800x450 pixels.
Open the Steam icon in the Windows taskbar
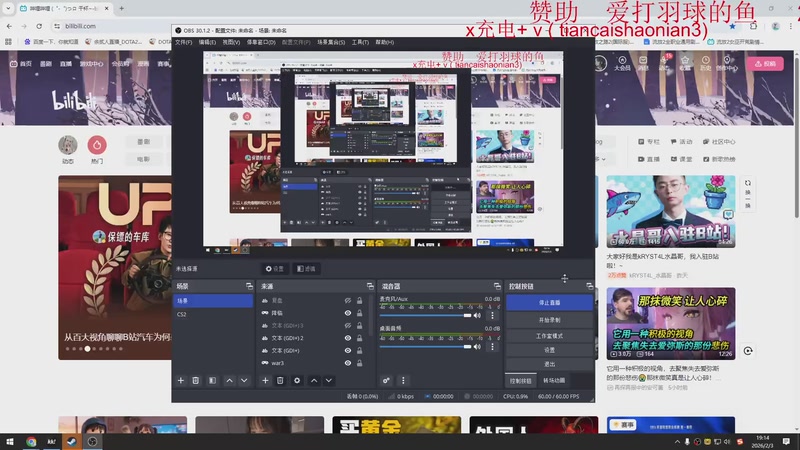71,442
